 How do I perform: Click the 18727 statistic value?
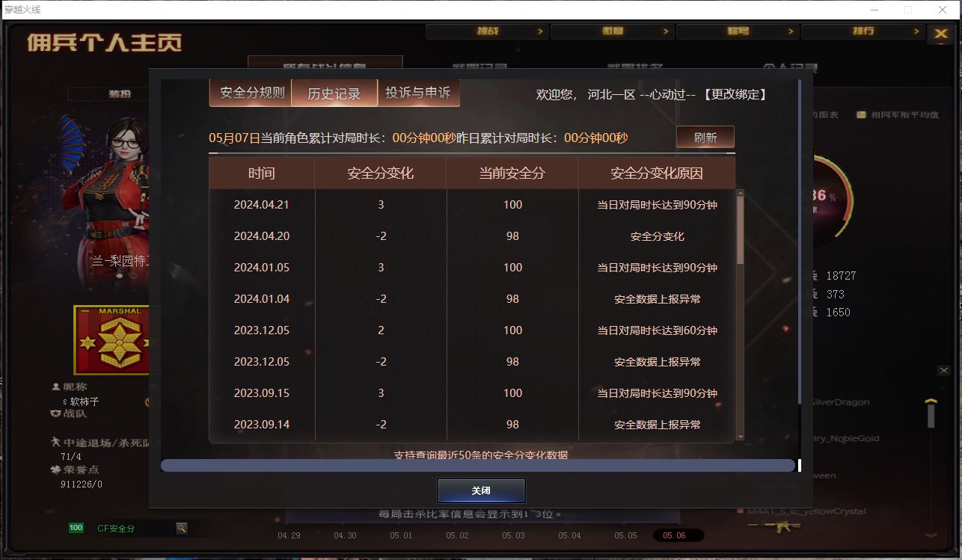click(x=841, y=276)
